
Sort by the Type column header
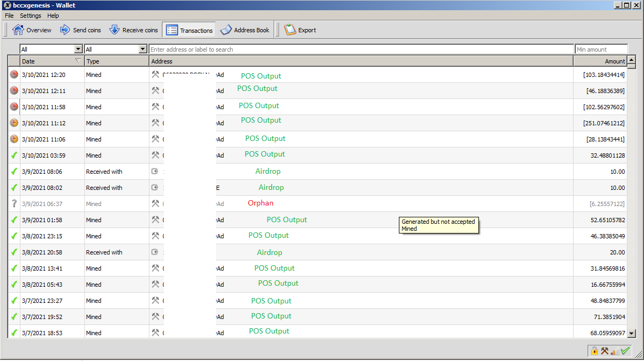pyautogui.click(x=117, y=61)
